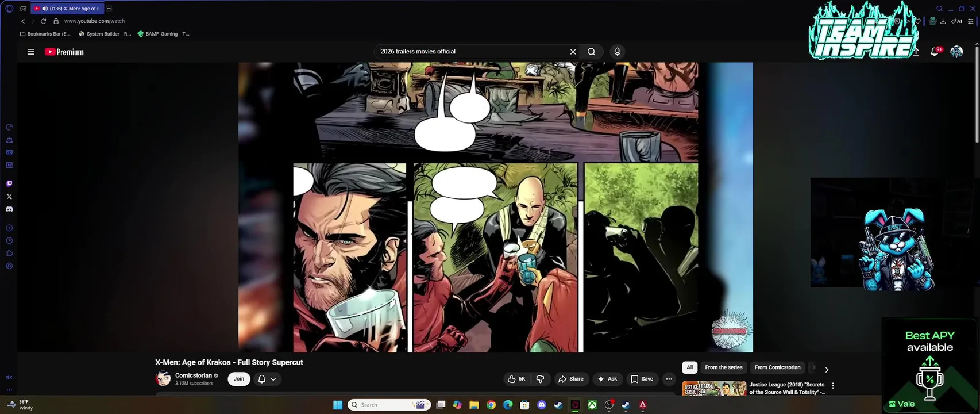
Task: Join the Comicstorian channel membership
Action: click(239, 379)
